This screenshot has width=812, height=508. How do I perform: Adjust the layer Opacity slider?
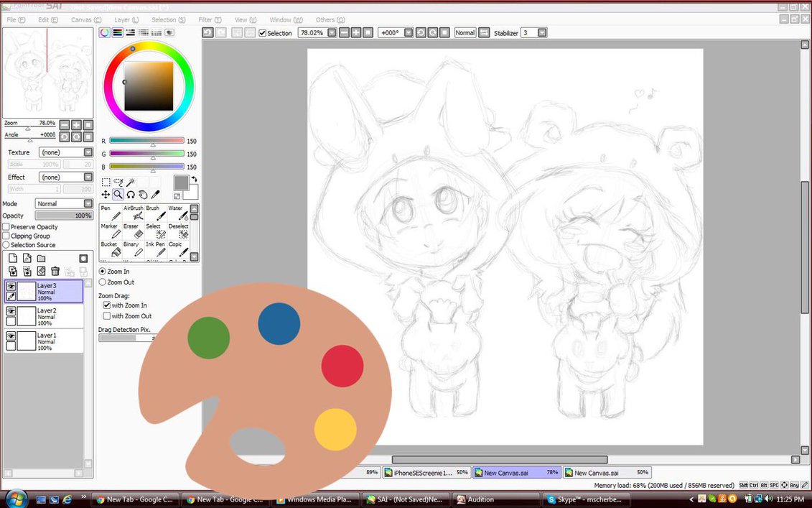point(64,216)
